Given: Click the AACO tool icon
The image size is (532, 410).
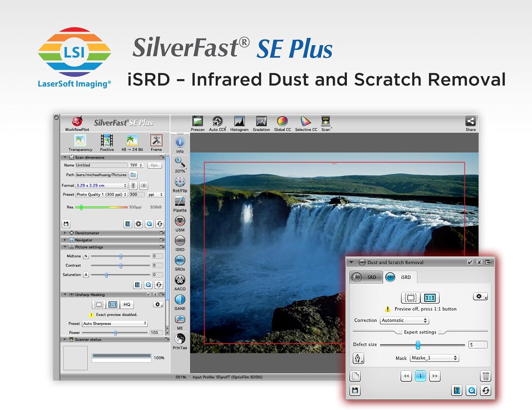Looking at the screenshot, I should pyautogui.click(x=180, y=280).
